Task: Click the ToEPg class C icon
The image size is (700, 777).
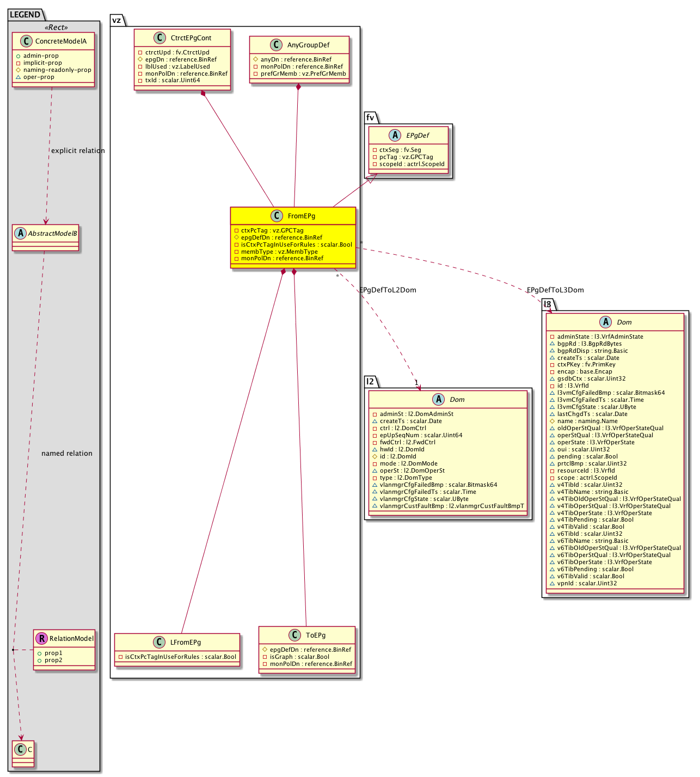Action: point(294,635)
